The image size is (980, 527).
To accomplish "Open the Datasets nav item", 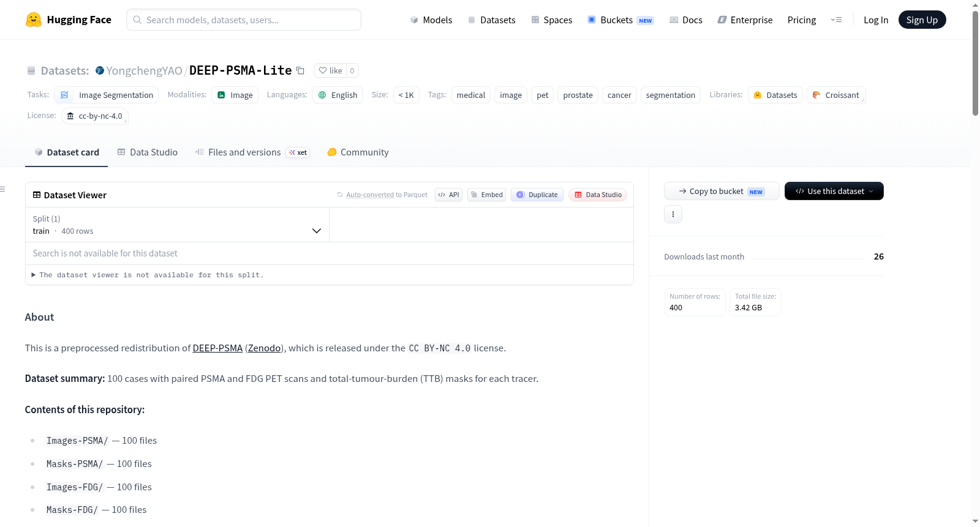I will 491,20.
